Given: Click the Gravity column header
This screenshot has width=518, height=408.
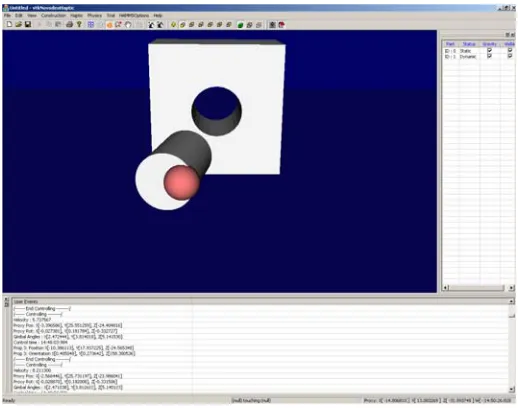Looking at the screenshot, I should coord(489,44).
